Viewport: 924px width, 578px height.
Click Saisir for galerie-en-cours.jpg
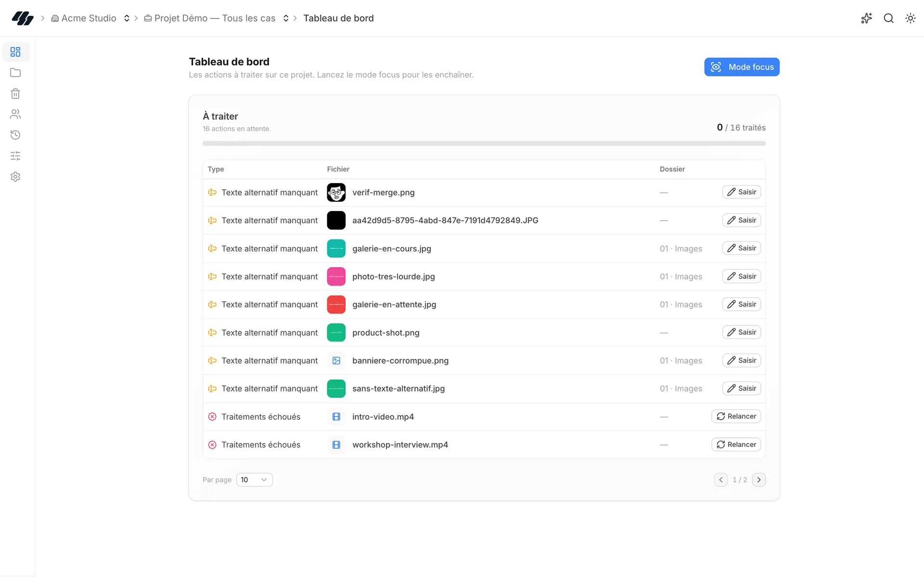(741, 248)
